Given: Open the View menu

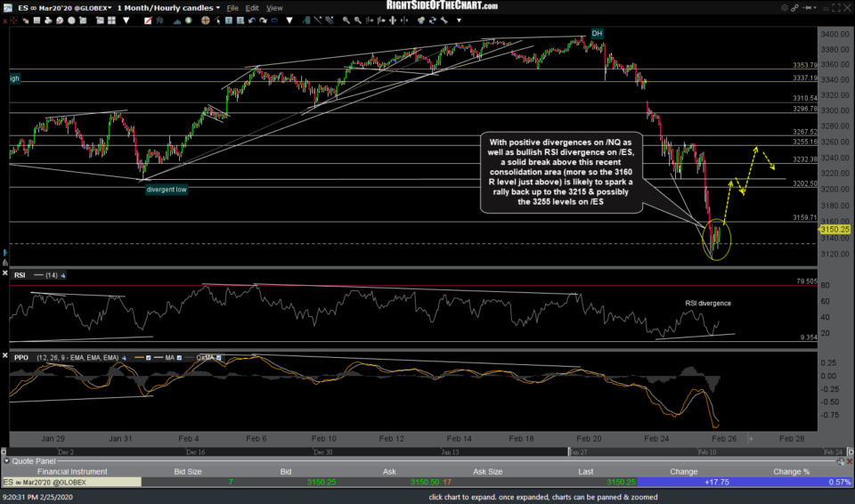Looking at the screenshot, I should [x=274, y=8].
